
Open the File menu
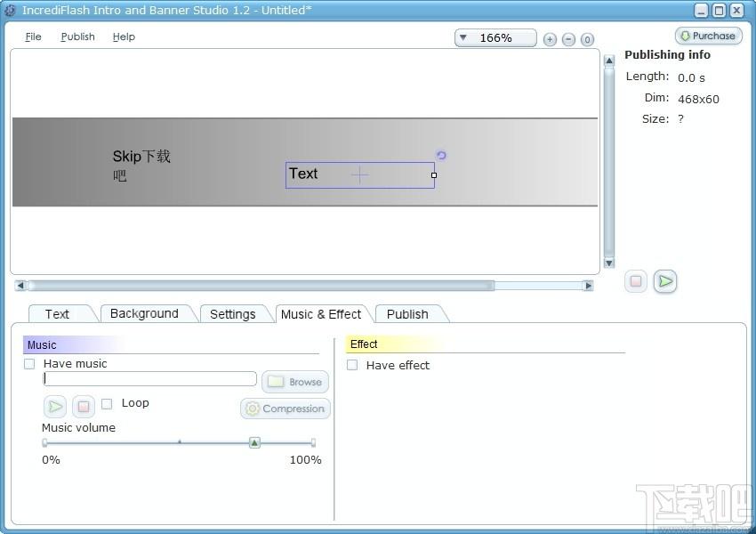click(33, 36)
